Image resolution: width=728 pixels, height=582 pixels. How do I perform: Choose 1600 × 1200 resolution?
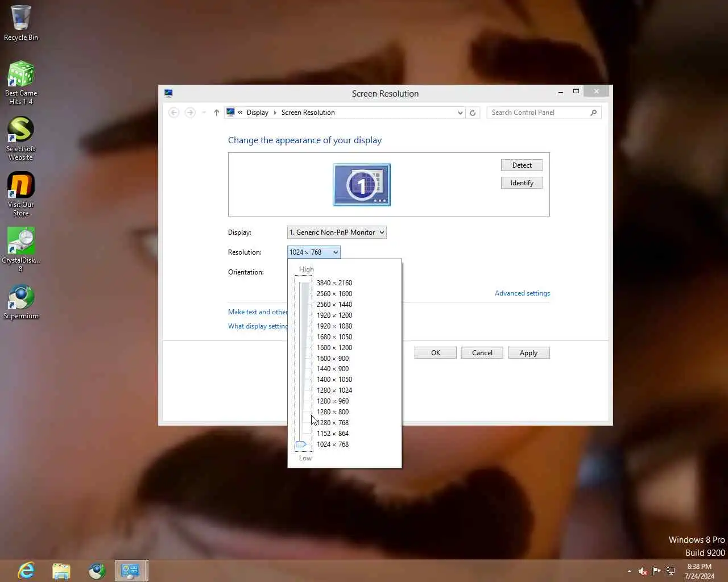(334, 348)
